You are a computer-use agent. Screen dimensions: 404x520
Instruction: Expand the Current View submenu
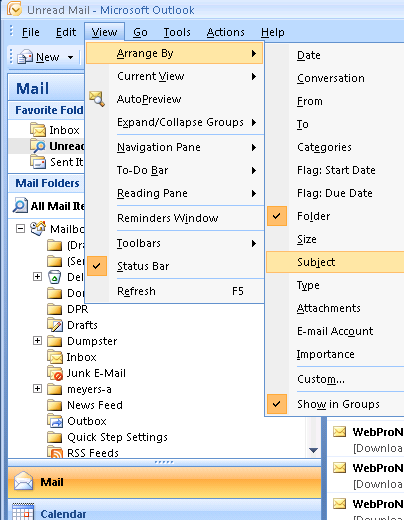pyautogui.click(x=175, y=76)
